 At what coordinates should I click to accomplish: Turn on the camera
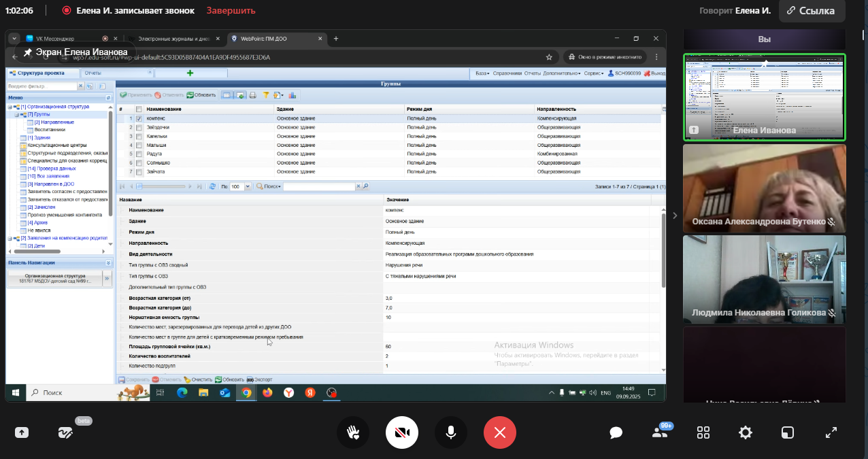point(402,432)
